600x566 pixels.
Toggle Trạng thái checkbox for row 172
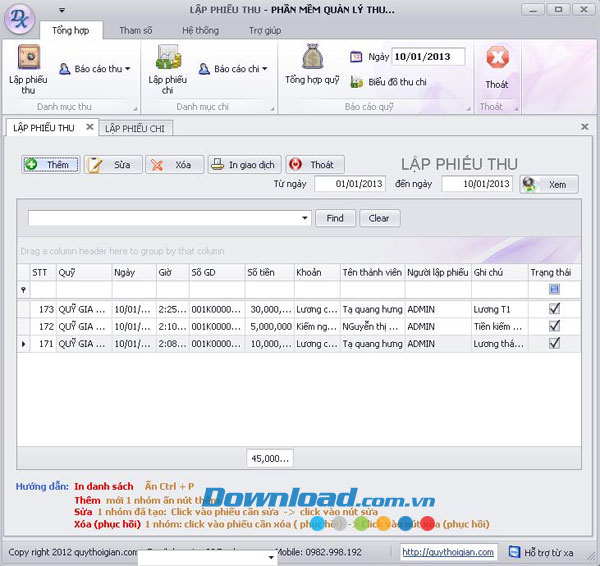pos(554,326)
